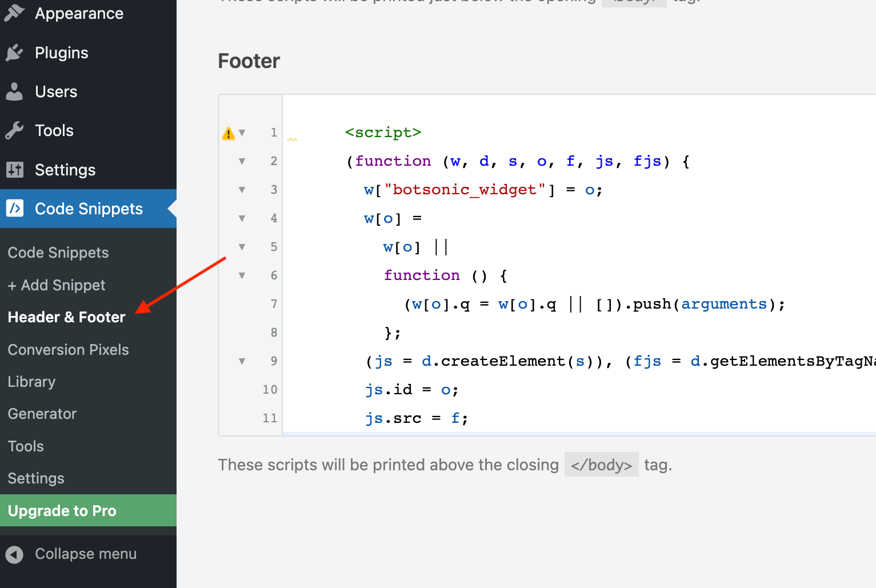Click the collapse-menu arrow icon
The width and height of the screenshot is (876, 588).
(x=14, y=554)
